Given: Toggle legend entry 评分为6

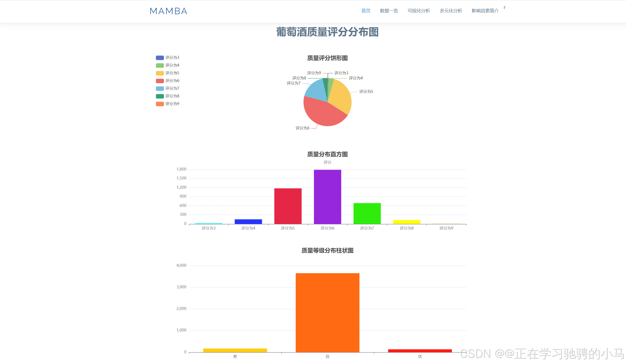Looking at the screenshot, I should pyautogui.click(x=168, y=81).
